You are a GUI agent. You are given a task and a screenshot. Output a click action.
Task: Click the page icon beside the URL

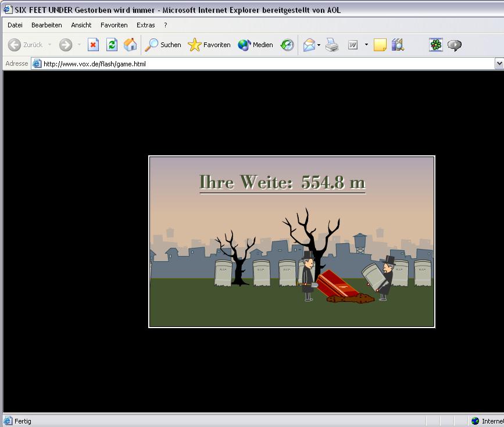pyautogui.click(x=37, y=64)
